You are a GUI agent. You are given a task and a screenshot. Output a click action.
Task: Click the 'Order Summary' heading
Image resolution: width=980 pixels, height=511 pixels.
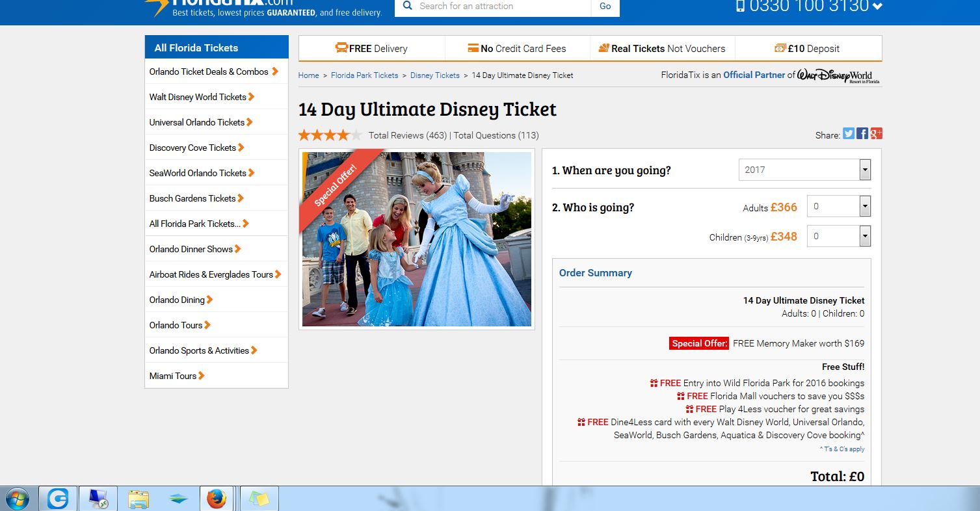tap(596, 273)
